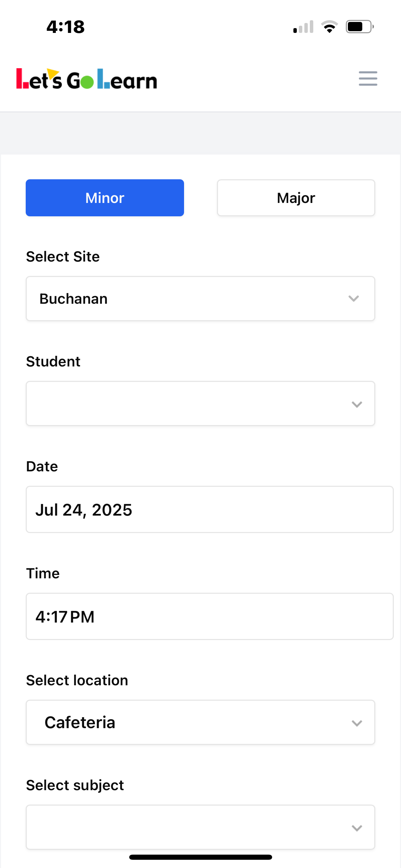Tap the Select subject label text

point(75,785)
